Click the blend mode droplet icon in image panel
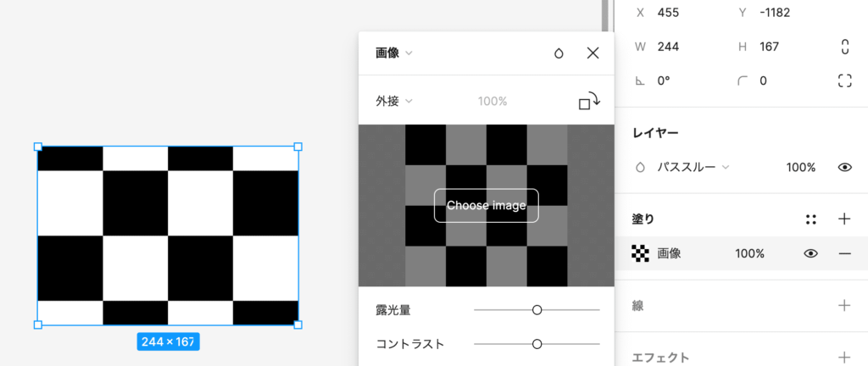Image resolution: width=868 pixels, height=366 pixels. click(x=559, y=53)
